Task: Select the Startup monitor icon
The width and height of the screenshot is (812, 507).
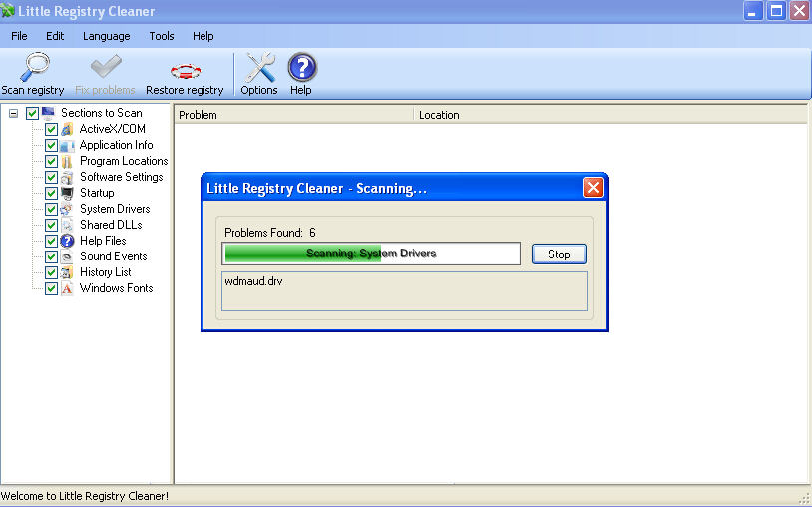Action: [x=67, y=194]
